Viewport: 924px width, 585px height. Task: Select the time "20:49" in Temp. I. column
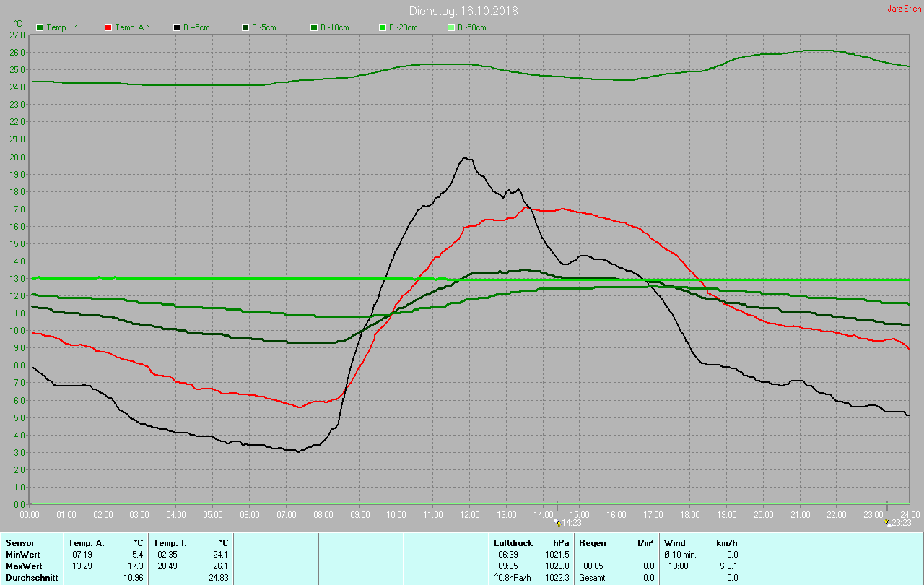(167, 566)
